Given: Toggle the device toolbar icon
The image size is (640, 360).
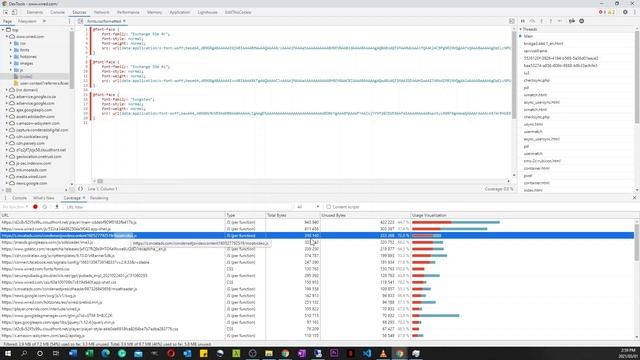Looking at the screenshot, I should 14,12.
